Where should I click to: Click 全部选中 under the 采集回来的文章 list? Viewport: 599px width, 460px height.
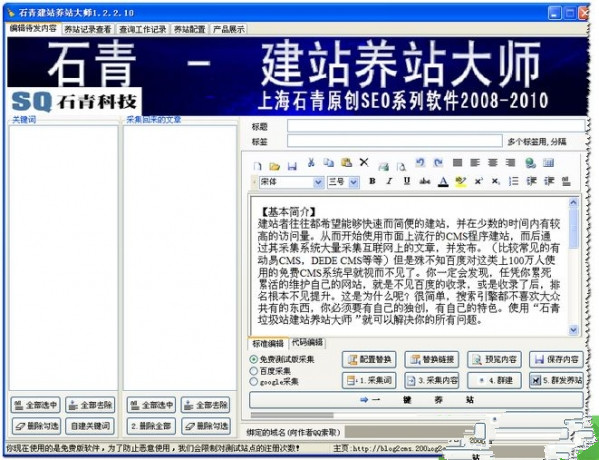point(151,405)
